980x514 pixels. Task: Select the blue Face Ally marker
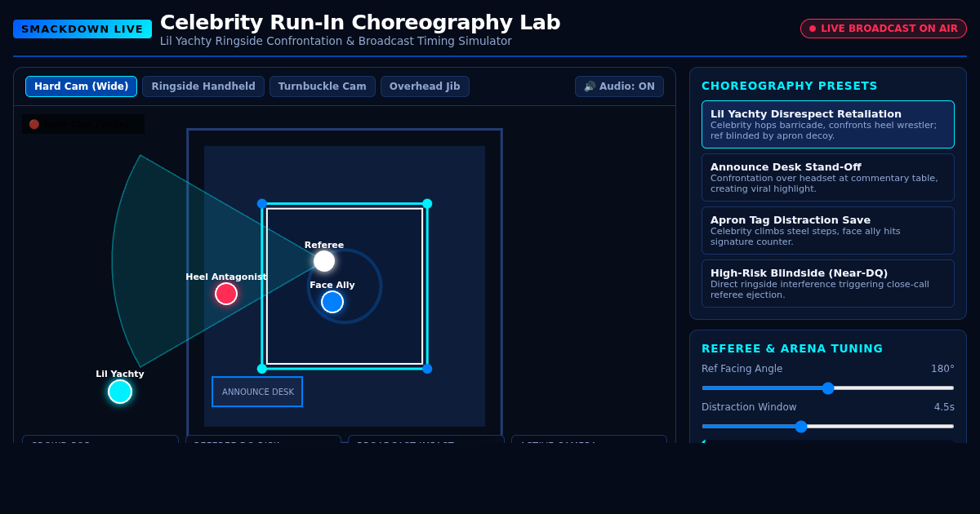[332, 302]
